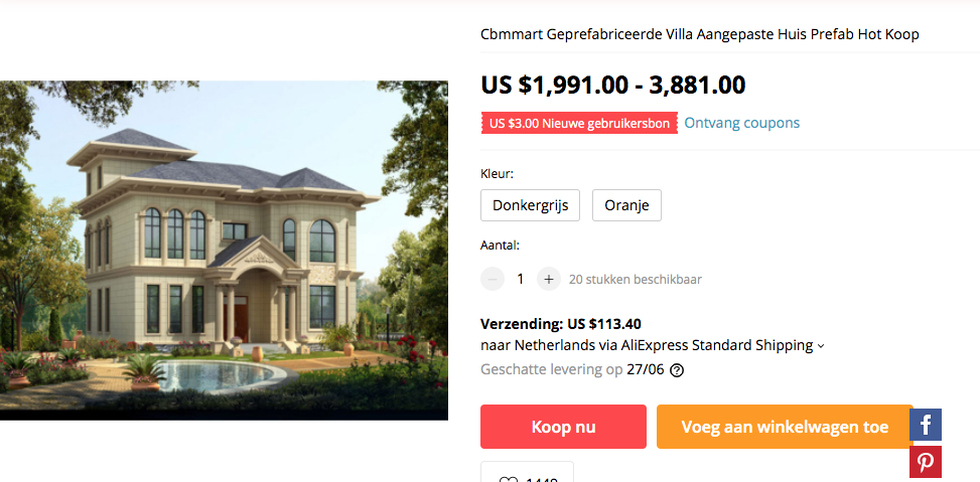This screenshot has width=980, height=482.
Task: Decrease quantity with the minus button
Action: tap(492, 279)
